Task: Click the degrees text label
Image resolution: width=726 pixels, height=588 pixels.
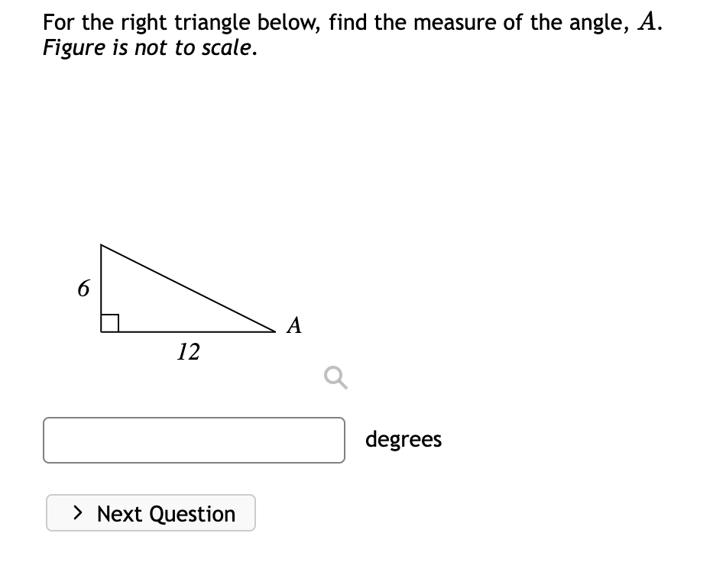Action: [404, 439]
